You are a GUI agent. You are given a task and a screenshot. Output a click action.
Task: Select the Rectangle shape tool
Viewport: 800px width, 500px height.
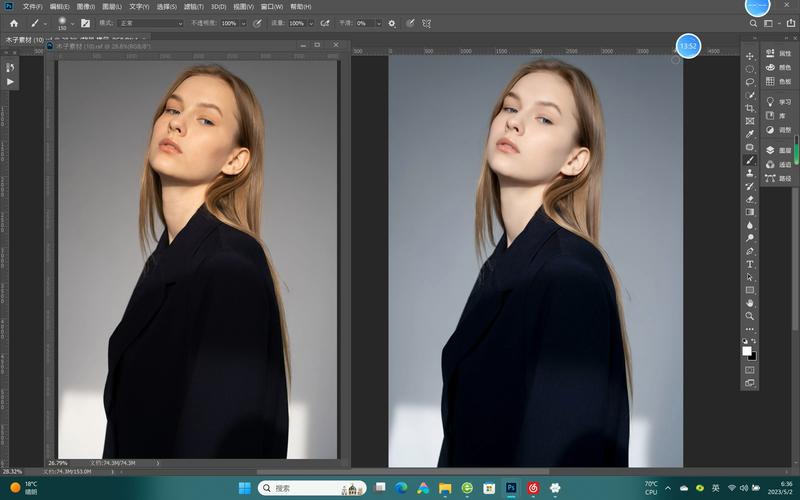[749, 290]
